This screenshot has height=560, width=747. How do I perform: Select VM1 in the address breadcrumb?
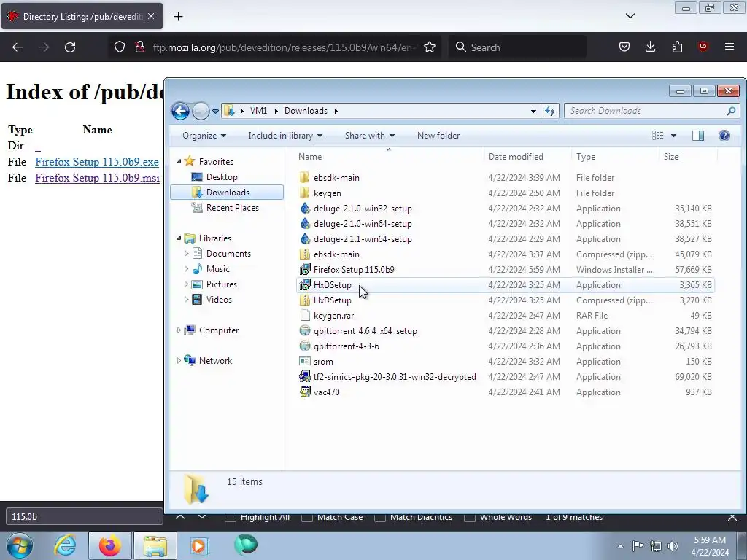pos(258,111)
